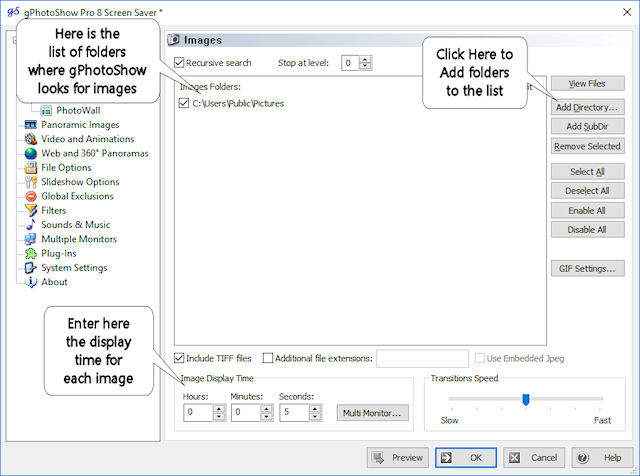Open the Filters section
This screenshot has width=640, height=476.
[53, 211]
